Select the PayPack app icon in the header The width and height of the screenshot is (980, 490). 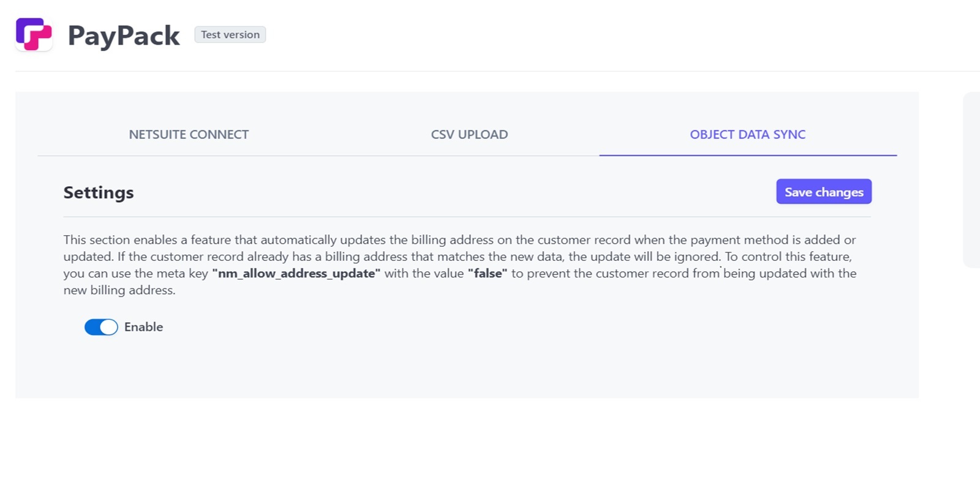34,36
